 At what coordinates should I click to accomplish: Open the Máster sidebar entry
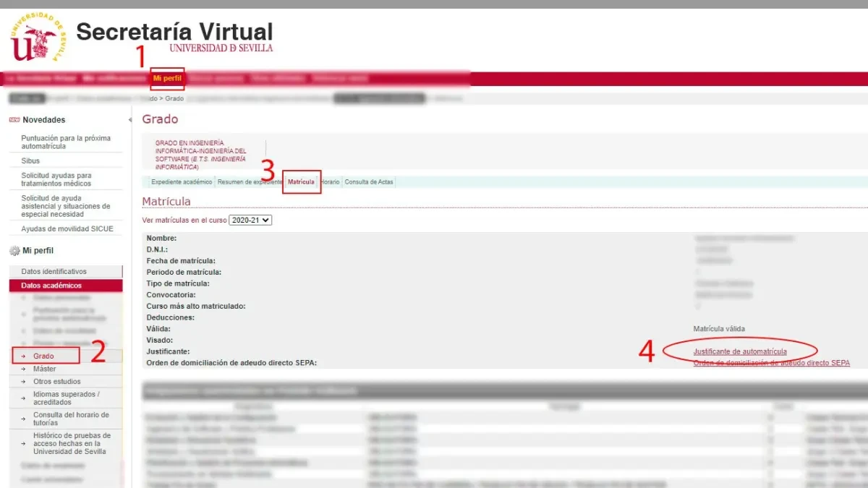click(x=44, y=369)
